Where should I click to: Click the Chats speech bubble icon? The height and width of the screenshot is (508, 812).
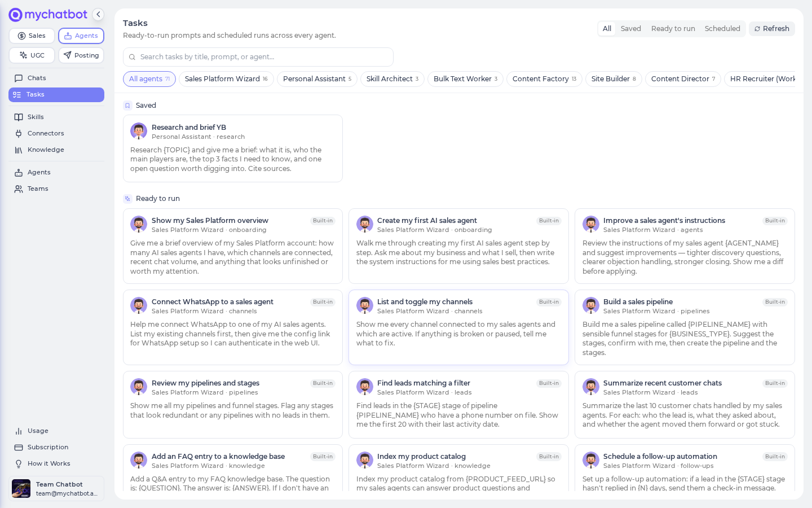[x=19, y=78]
